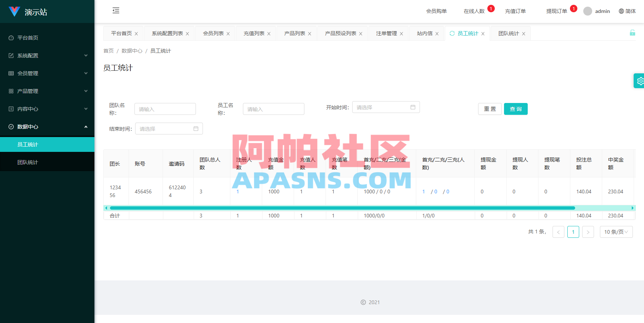The height and width of the screenshot is (323, 644).
Task: Click the 首页 breadcrumb link
Action: click(x=109, y=51)
